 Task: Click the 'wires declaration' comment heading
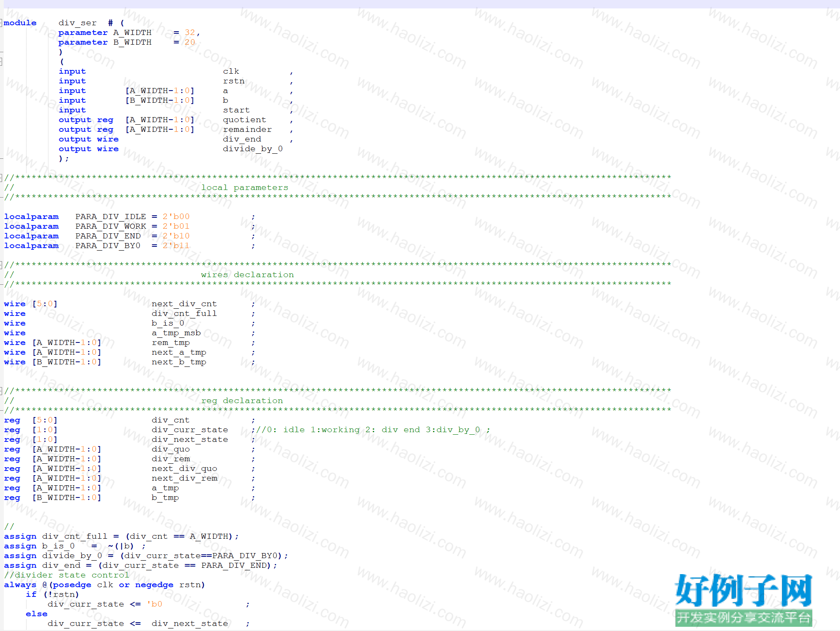tap(247, 275)
